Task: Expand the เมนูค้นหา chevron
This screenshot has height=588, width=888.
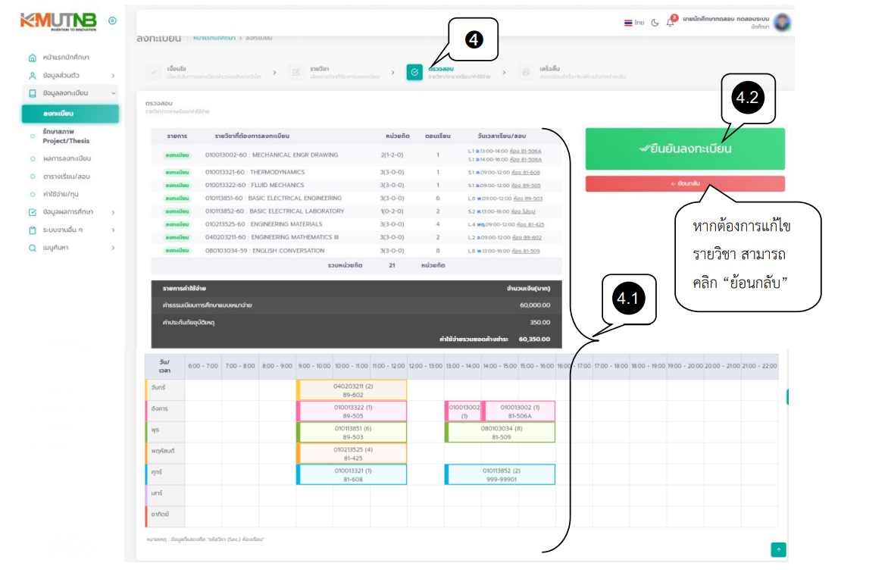Action: pyautogui.click(x=113, y=248)
